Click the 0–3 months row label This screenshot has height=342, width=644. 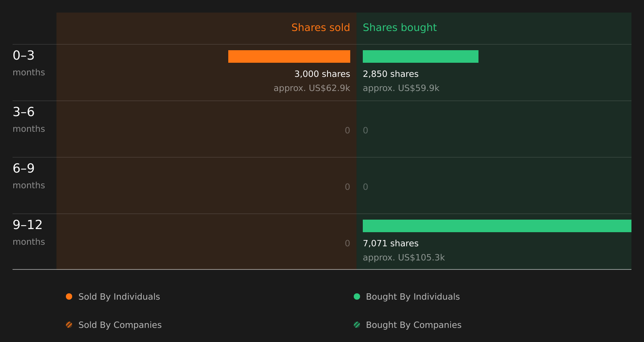[x=29, y=63]
